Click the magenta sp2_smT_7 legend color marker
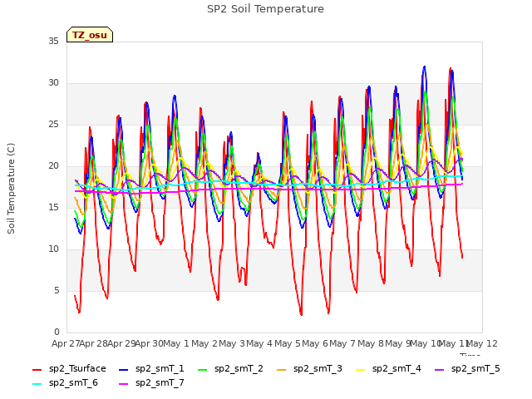The image size is (532, 399). pyautogui.click(x=124, y=384)
